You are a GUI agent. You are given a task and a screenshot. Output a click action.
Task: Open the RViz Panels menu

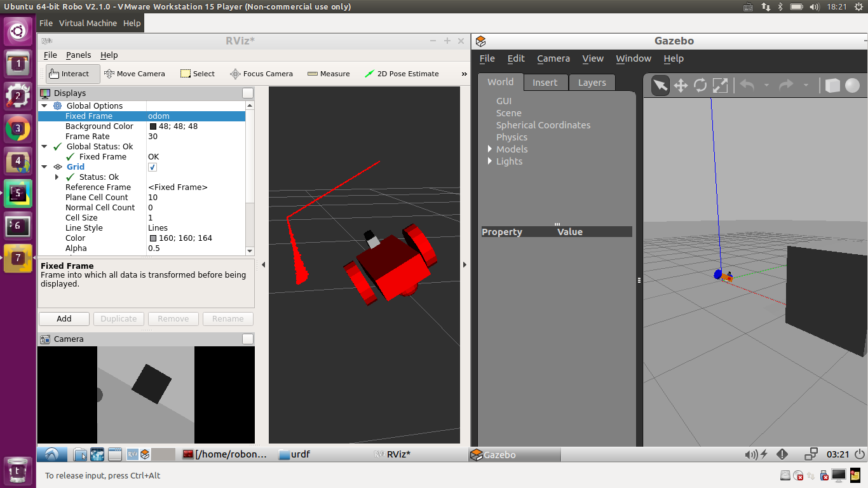pyautogui.click(x=78, y=55)
